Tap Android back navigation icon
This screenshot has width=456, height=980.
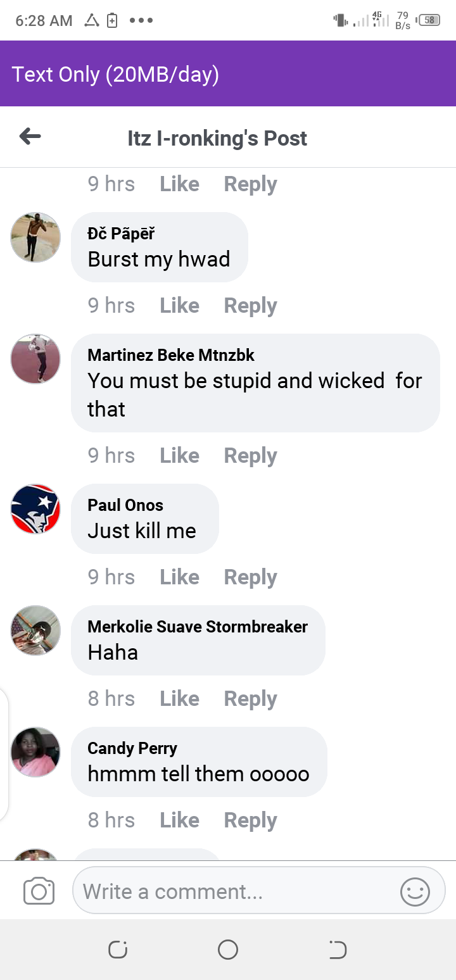(338, 950)
